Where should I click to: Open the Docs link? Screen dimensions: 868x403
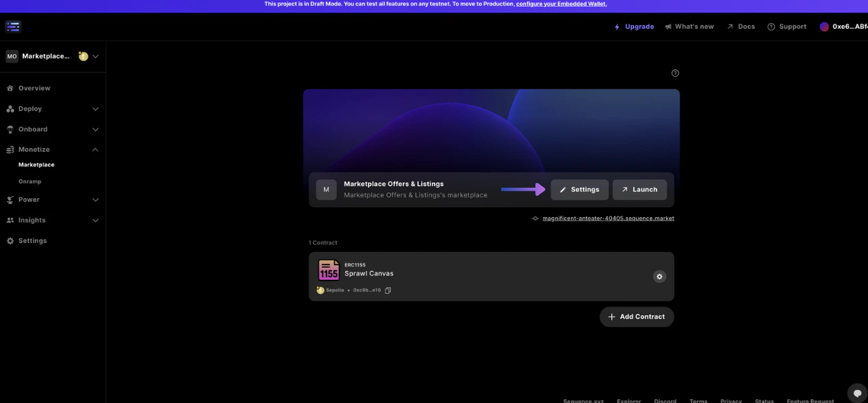741,27
